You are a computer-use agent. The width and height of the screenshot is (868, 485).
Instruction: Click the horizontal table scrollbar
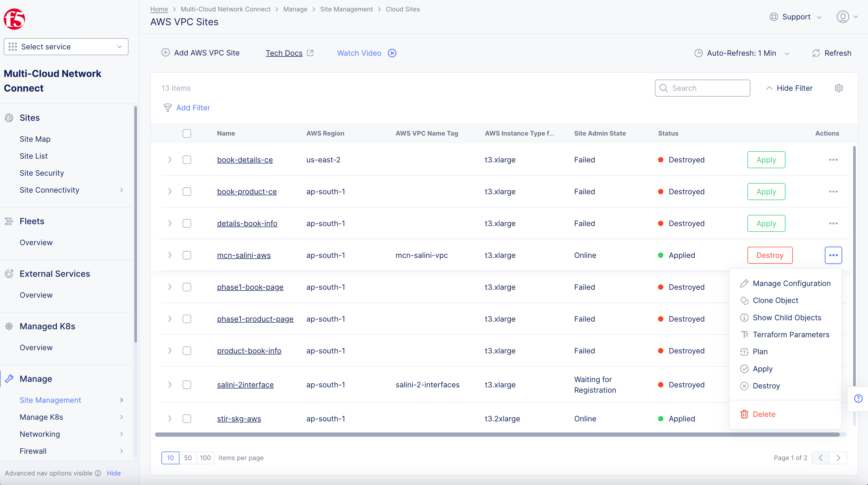tap(497, 435)
